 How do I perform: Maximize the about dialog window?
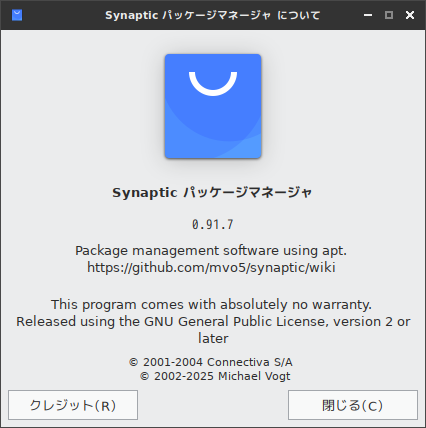[x=389, y=15]
